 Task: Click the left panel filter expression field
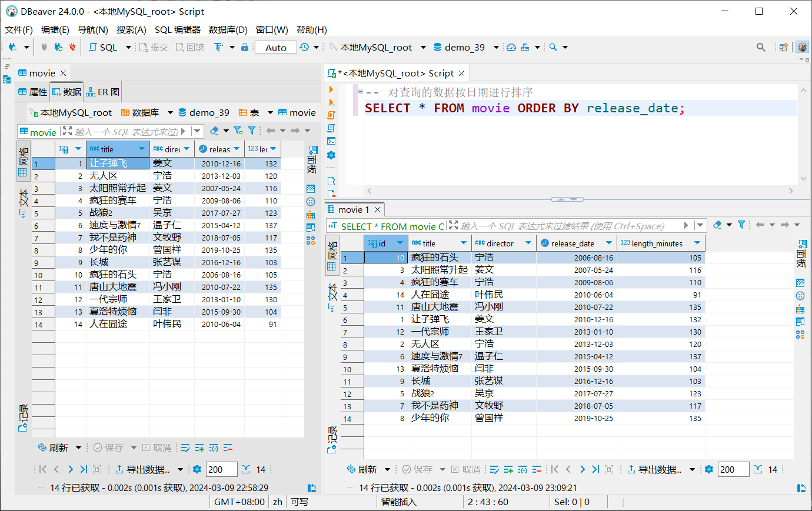coord(127,131)
